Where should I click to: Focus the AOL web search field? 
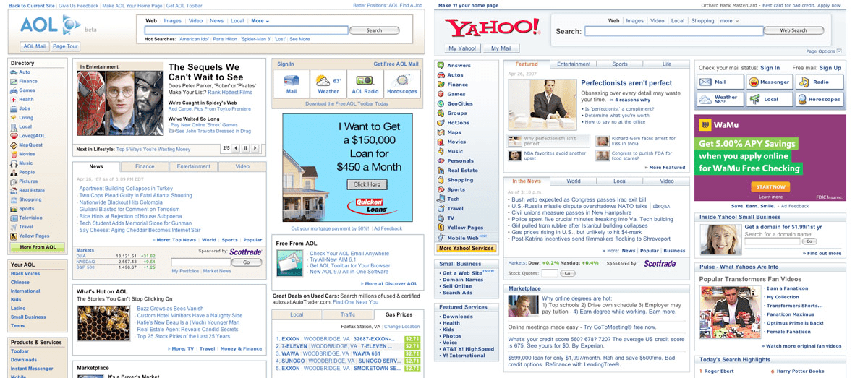pos(246,30)
